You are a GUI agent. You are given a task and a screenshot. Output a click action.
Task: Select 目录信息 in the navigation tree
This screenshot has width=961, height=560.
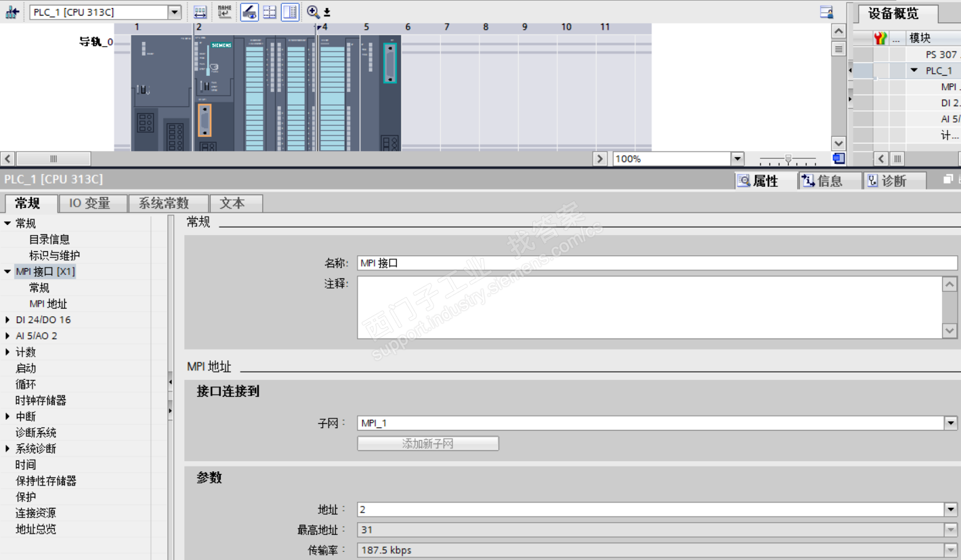point(49,240)
